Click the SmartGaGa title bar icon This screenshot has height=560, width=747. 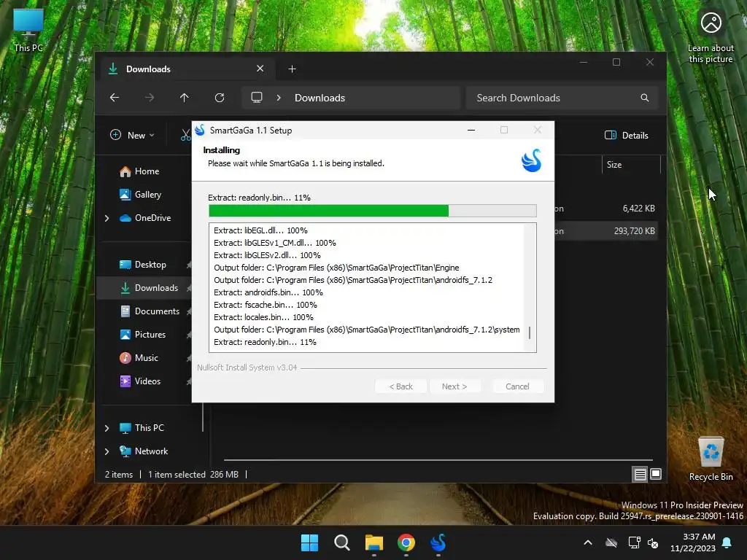(200, 130)
